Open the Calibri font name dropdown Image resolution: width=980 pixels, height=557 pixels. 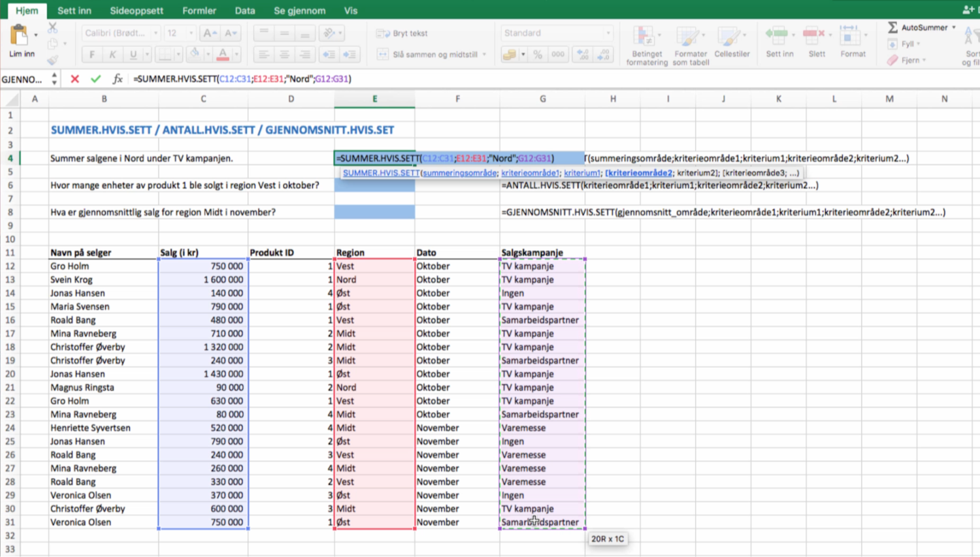[x=155, y=33]
